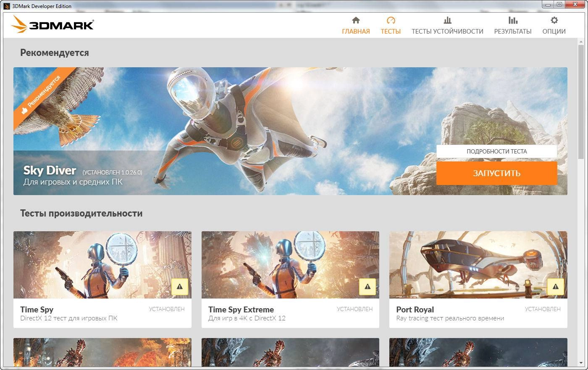Click the vertical scrollbar thumb
Viewport: 588px width, 370px height.
(581, 101)
